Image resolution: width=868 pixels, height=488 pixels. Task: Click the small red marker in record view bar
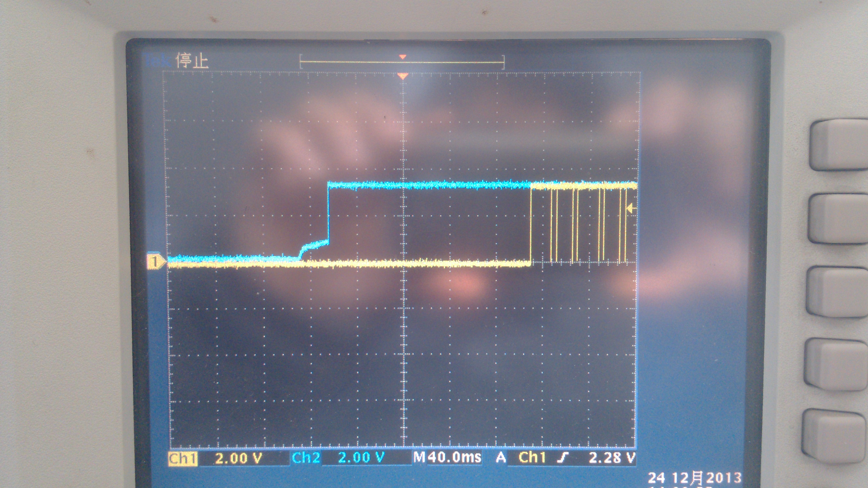[x=403, y=57]
